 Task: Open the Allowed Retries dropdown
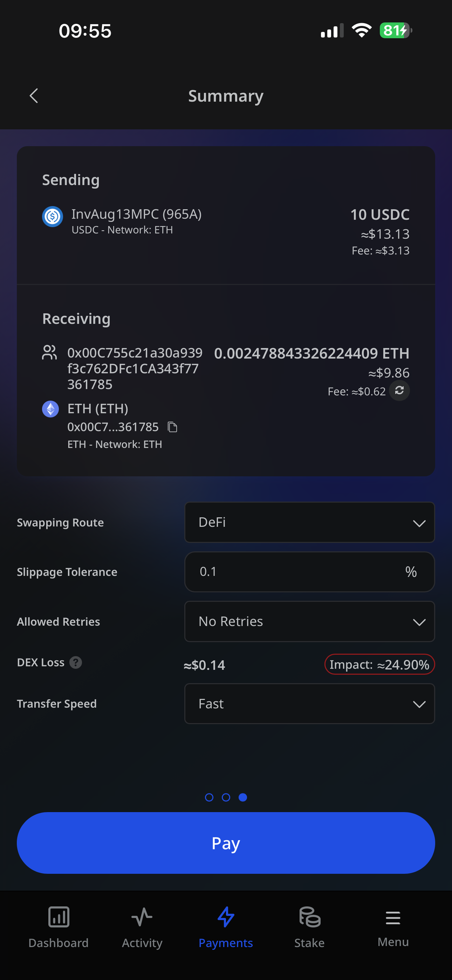pos(309,621)
